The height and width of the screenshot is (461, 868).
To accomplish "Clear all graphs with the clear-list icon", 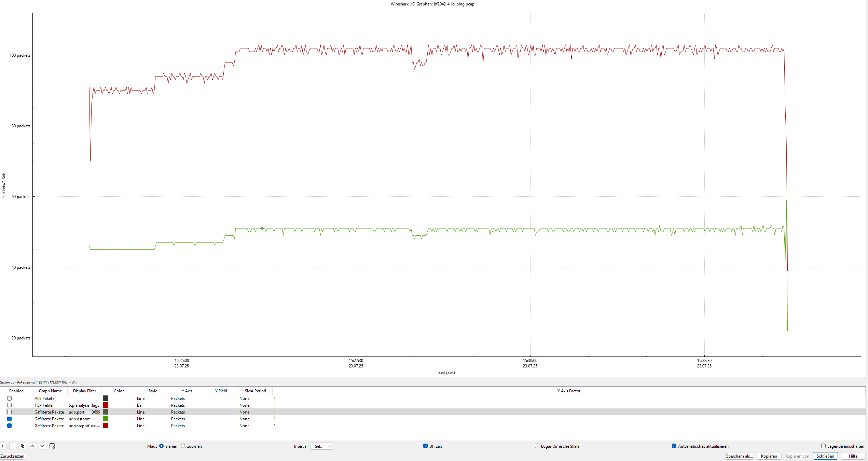I will pyautogui.click(x=52, y=446).
